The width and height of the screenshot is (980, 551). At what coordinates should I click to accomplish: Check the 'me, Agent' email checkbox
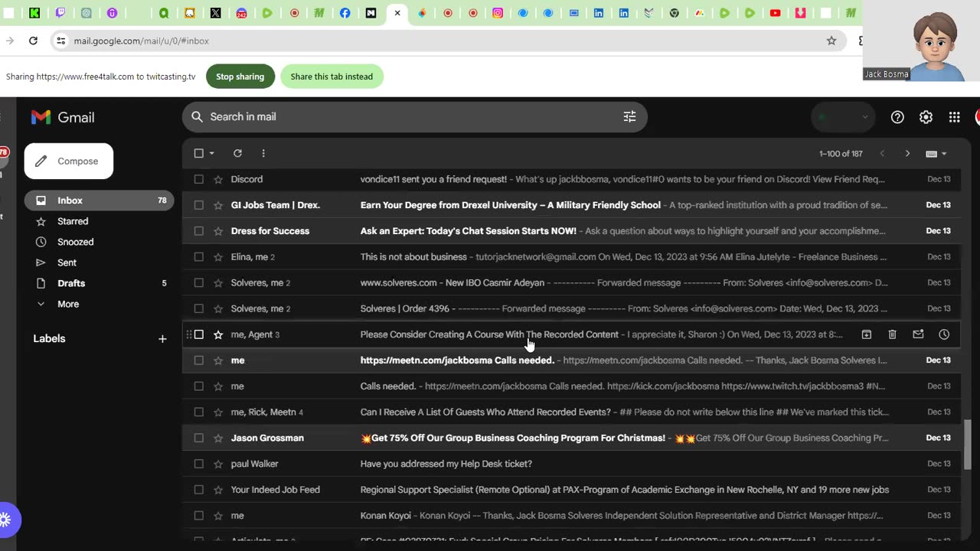point(199,334)
